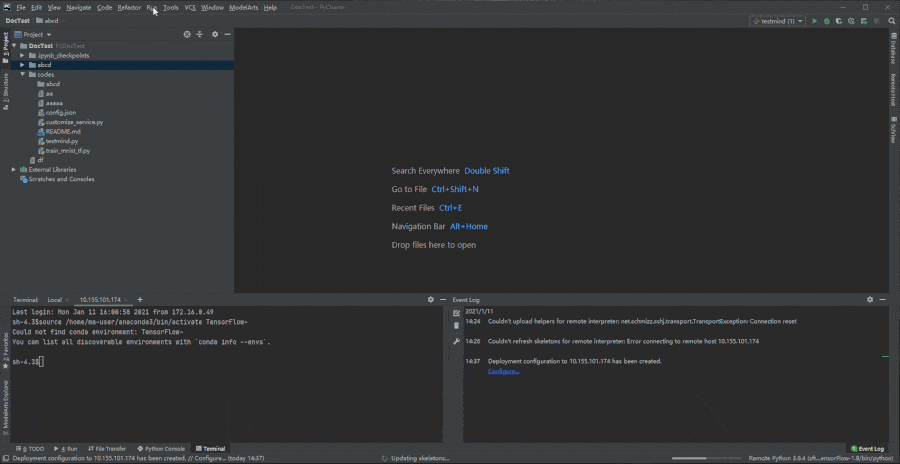Open the testmind run configuration dropdown
Image resolution: width=900 pixels, height=464 pixels.
pyautogui.click(x=778, y=21)
